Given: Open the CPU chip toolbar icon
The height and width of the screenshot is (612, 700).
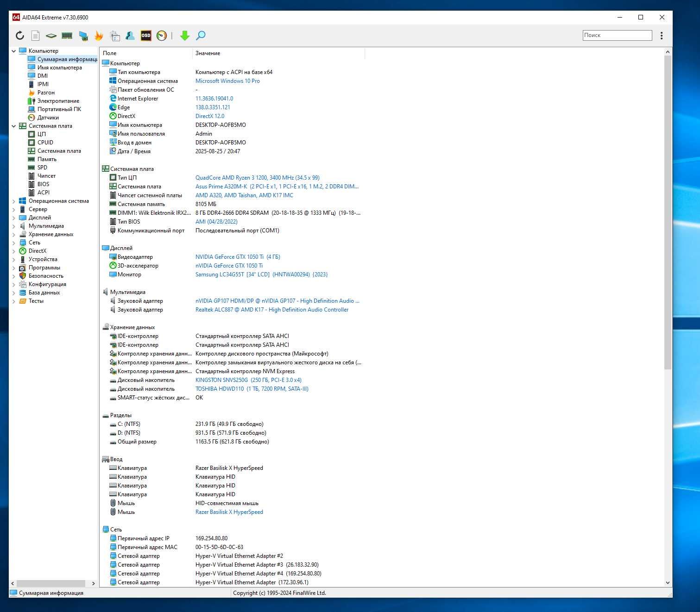Looking at the screenshot, I should pos(51,36).
